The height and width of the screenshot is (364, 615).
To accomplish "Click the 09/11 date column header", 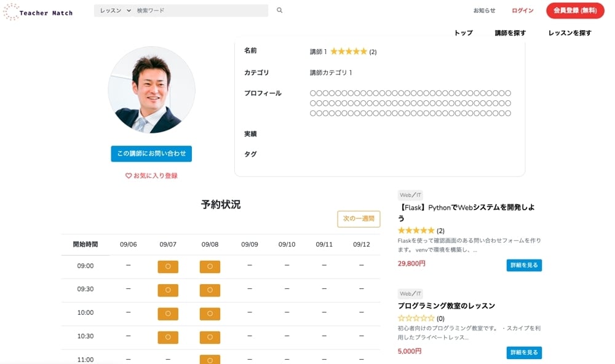I will (324, 244).
